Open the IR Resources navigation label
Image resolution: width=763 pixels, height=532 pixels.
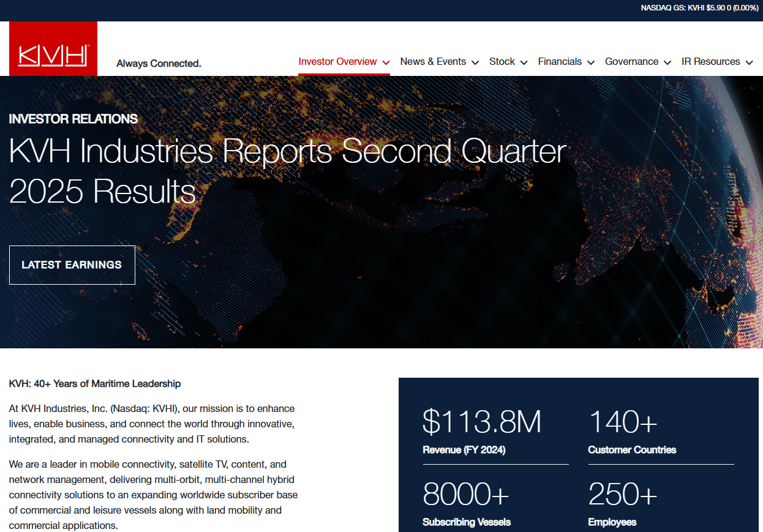pos(710,62)
